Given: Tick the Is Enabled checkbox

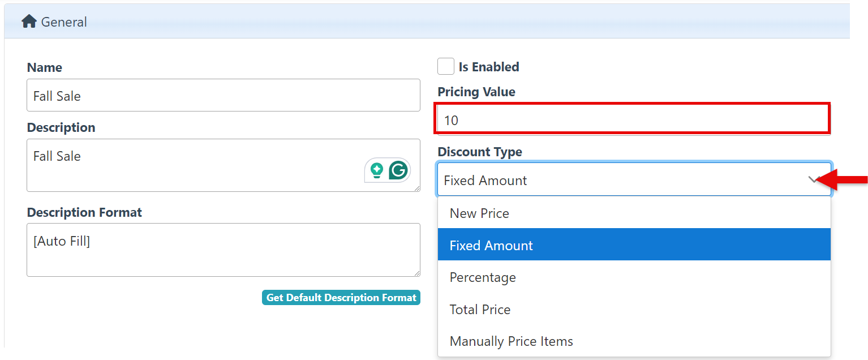Looking at the screenshot, I should point(446,67).
